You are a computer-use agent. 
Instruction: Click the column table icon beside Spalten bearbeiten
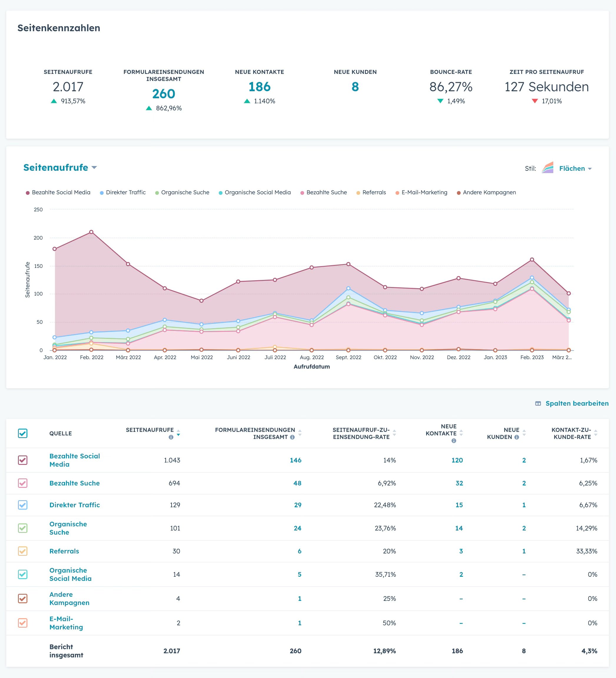click(x=538, y=403)
